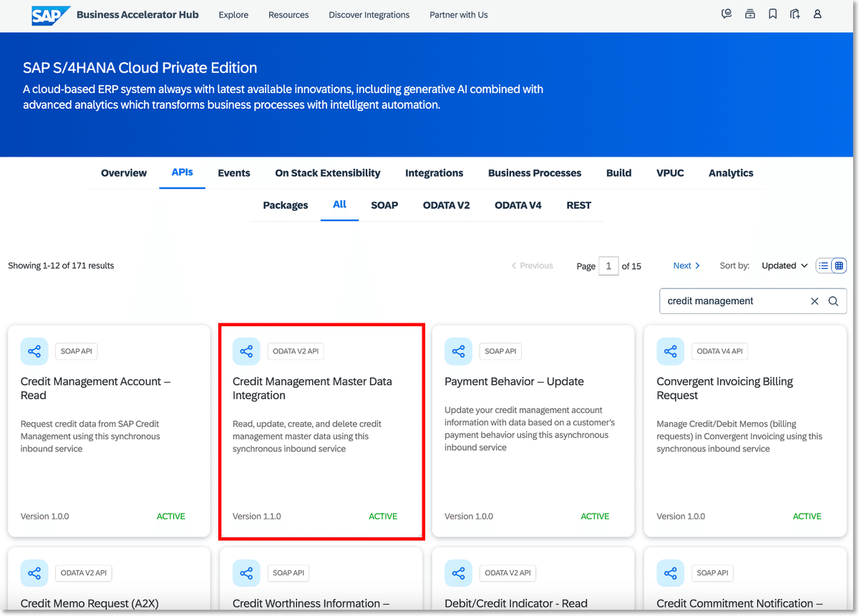Click share icon on Credit Commitment Notification card

tap(670, 573)
